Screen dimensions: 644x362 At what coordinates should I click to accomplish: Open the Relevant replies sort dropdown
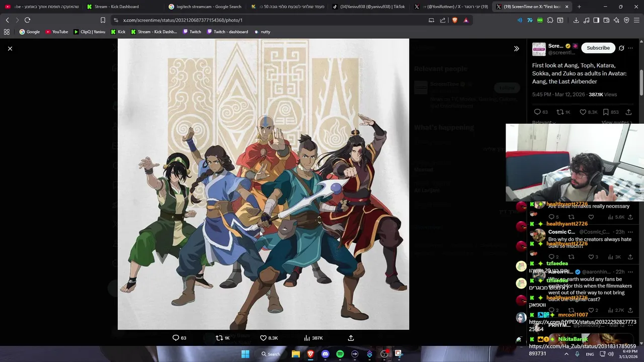pos(544,122)
